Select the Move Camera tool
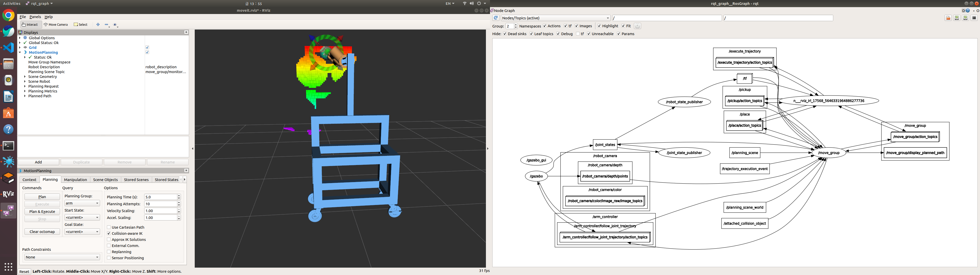The width and height of the screenshot is (980, 275). (x=56, y=25)
